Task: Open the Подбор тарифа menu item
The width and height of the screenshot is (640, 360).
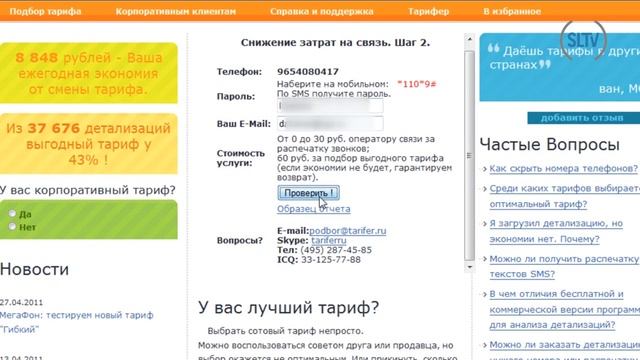Action: [x=45, y=11]
